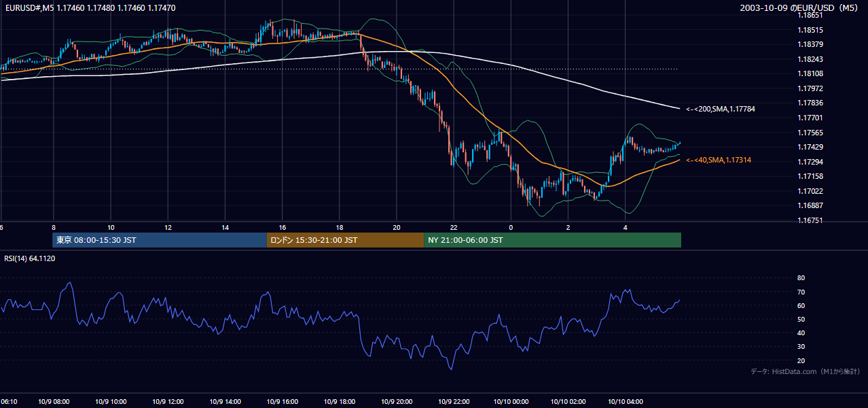Click the 10/9 14:00 time axis label
The width and height of the screenshot is (868, 408).
pyautogui.click(x=225, y=401)
